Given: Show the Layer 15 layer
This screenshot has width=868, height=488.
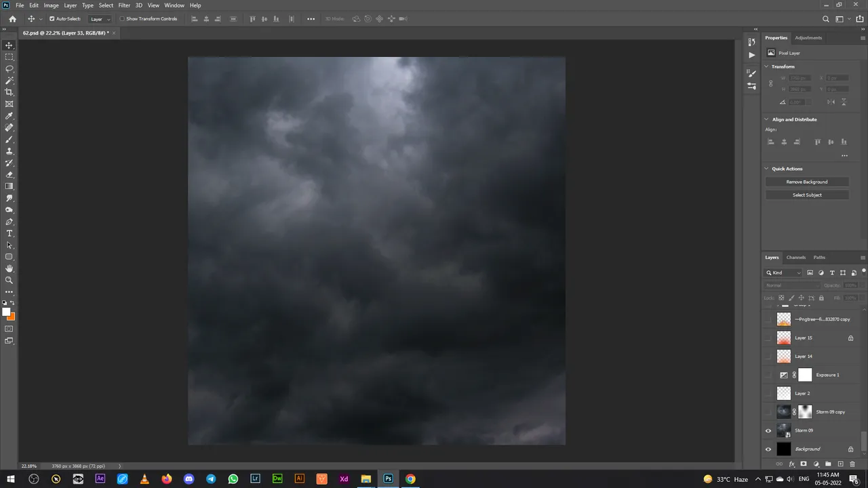Looking at the screenshot, I should [768, 338].
